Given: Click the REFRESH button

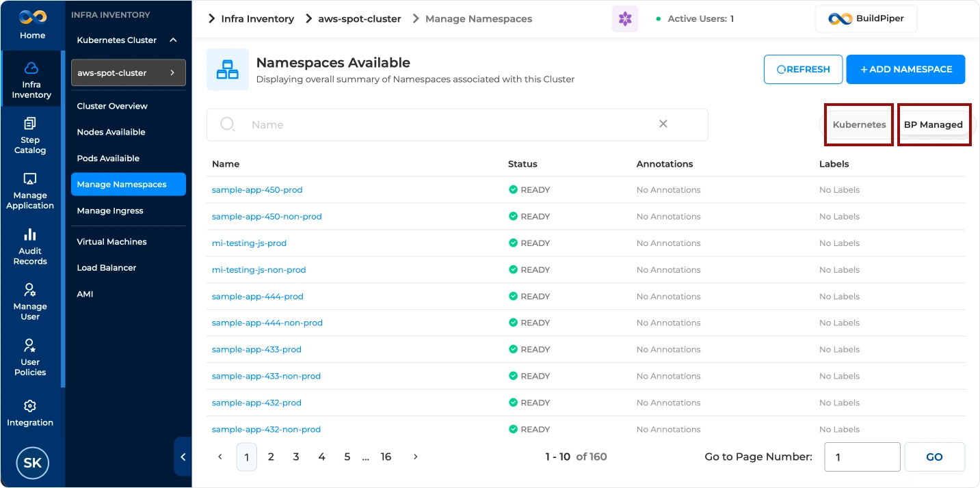Looking at the screenshot, I should click(803, 70).
